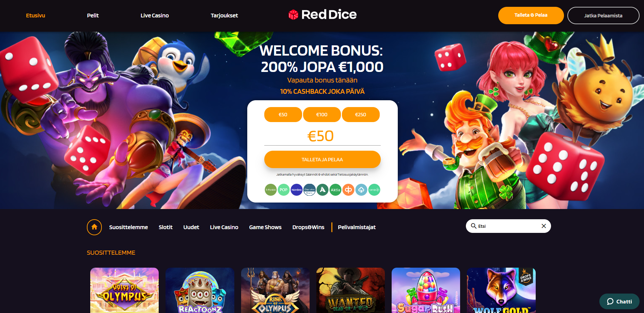Open the Chatti support widget
Screen dimensions: 644x313
coord(619,301)
